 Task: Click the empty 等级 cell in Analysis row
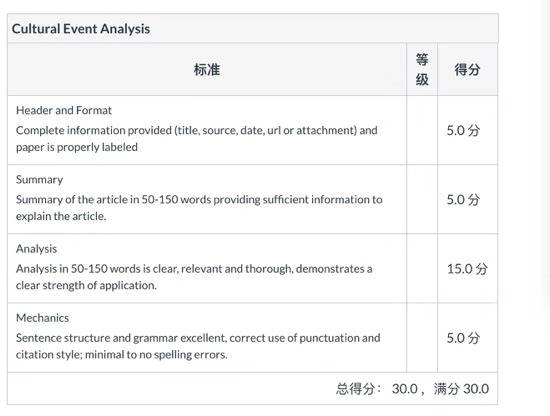coord(422,268)
